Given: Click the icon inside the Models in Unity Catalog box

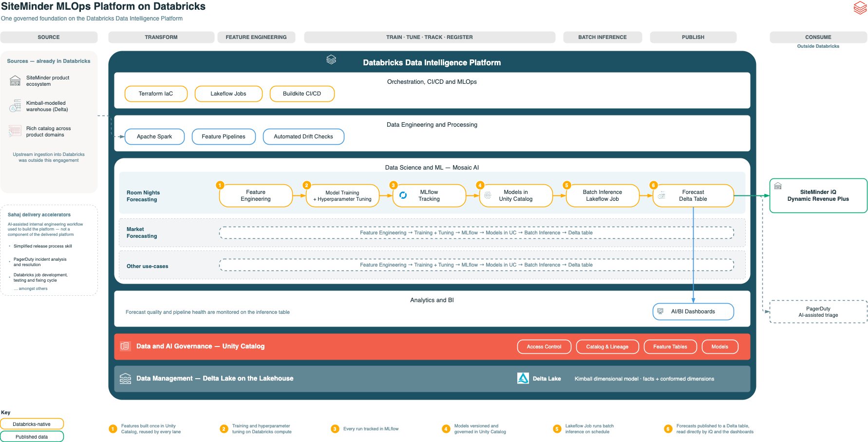Looking at the screenshot, I should coord(488,195).
